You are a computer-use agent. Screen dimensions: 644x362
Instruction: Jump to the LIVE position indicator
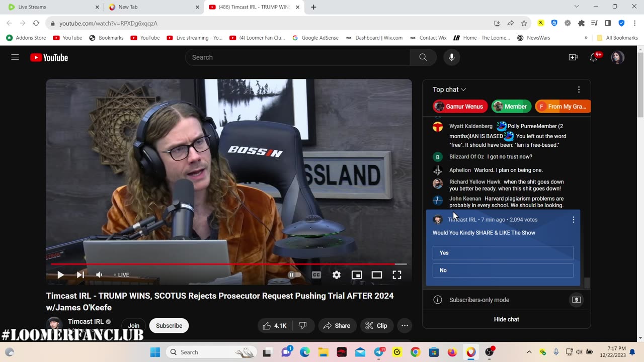(121, 275)
